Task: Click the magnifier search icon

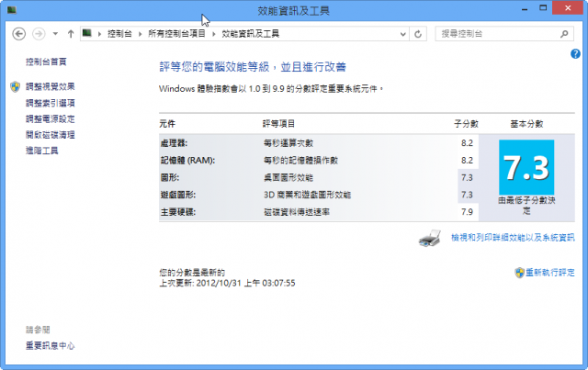Action: pyautogui.click(x=564, y=34)
